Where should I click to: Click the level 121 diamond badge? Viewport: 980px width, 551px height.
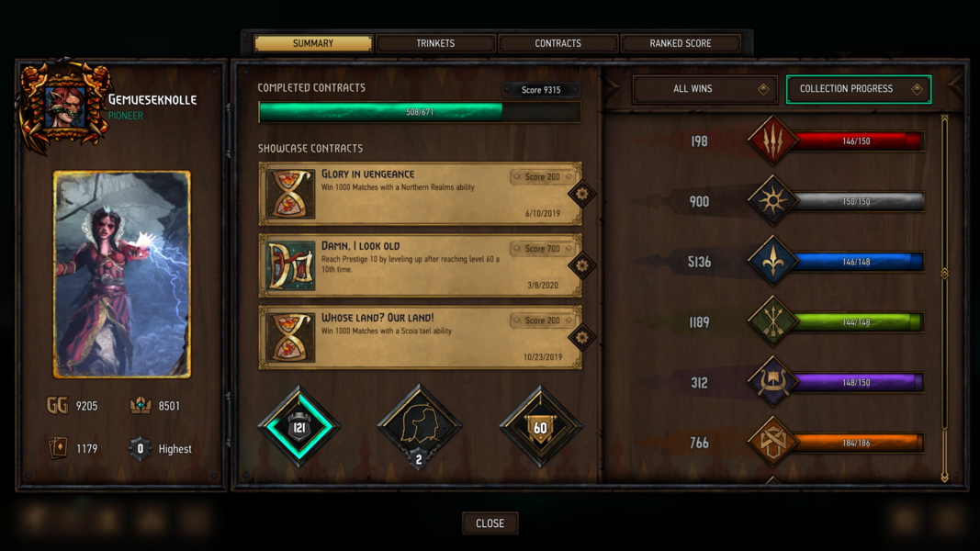coord(299,427)
